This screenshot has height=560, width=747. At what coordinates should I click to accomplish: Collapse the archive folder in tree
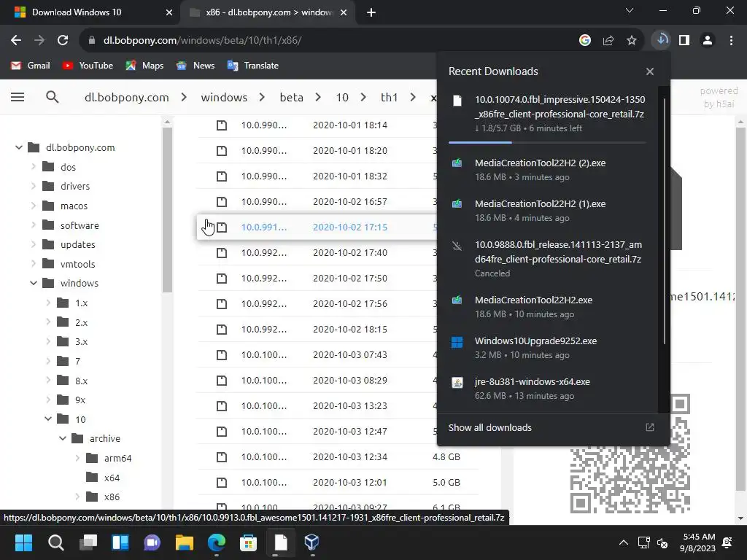63,438
